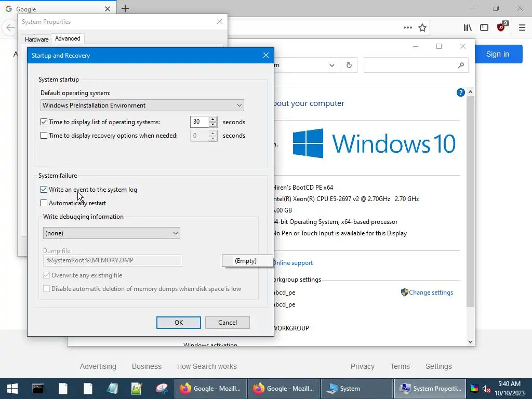Open the blue notebook taskbar icon

(112, 389)
